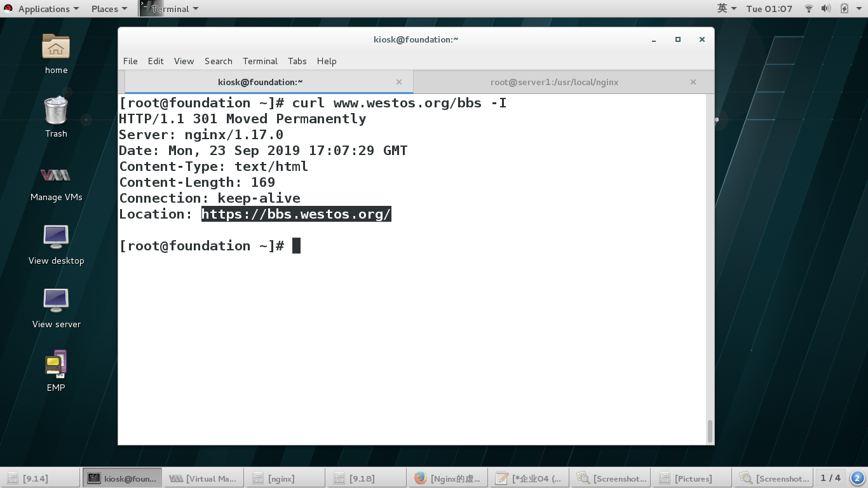The image size is (868, 488).
Task: Close the kiosk@foundation:~ tab
Action: pyautogui.click(x=399, y=82)
